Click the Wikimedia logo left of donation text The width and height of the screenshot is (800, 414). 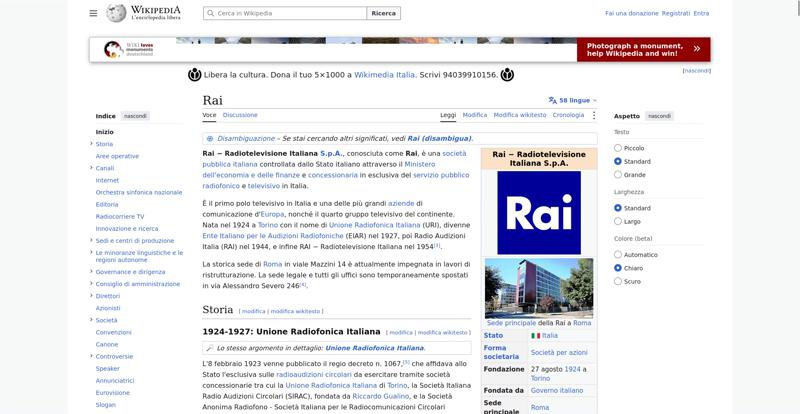[195, 75]
